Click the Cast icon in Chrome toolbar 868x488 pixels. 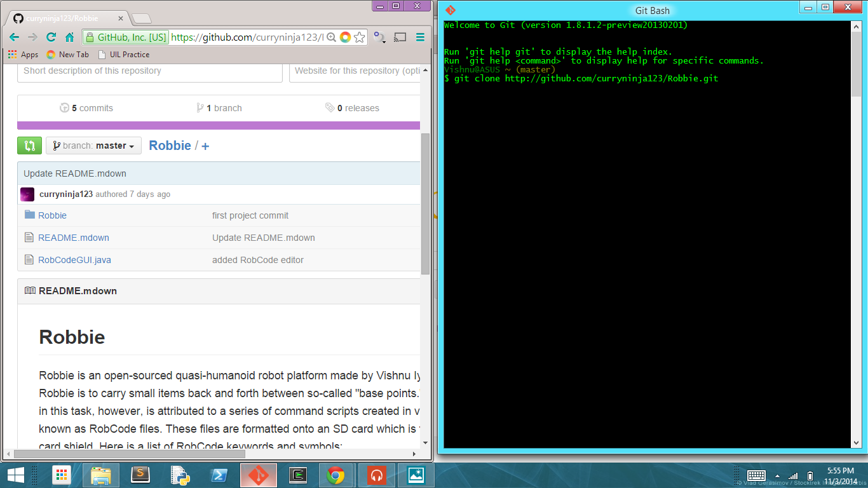point(400,37)
